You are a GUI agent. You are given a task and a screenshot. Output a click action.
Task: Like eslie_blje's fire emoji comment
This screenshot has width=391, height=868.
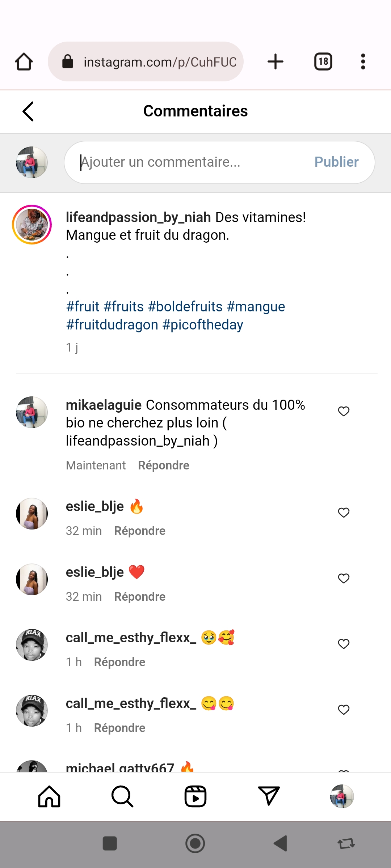click(x=344, y=512)
